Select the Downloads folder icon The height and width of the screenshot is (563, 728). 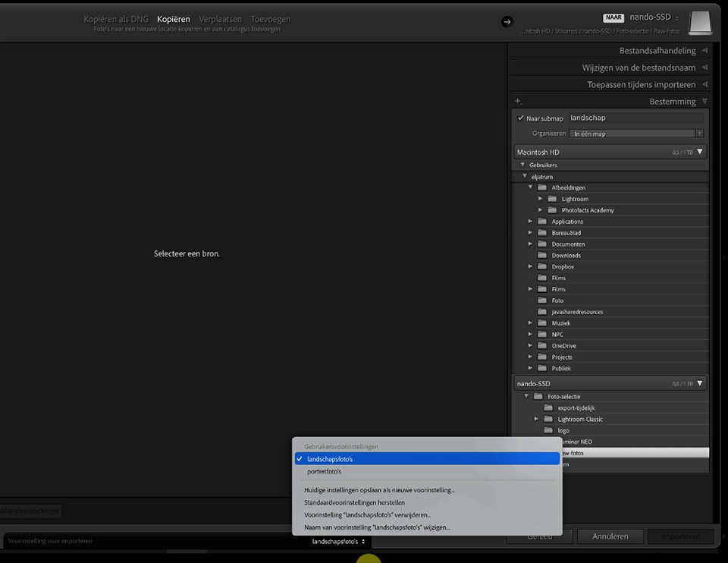click(x=541, y=255)
